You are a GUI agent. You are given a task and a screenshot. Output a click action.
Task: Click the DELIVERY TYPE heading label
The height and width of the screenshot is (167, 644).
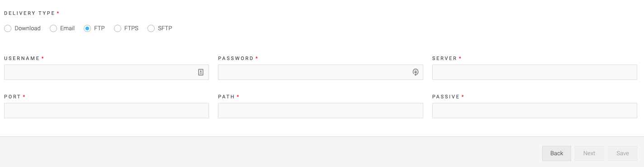29,14
